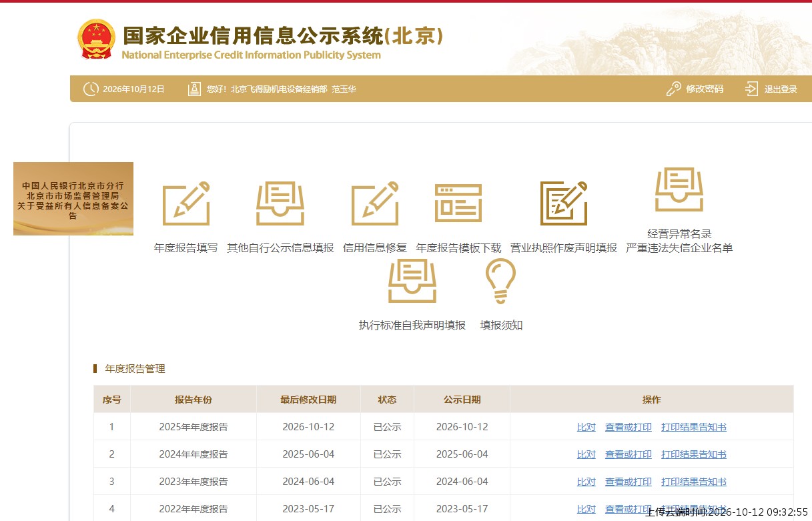Click last-modified date 2025-06-04

click(x=308, y=454)
